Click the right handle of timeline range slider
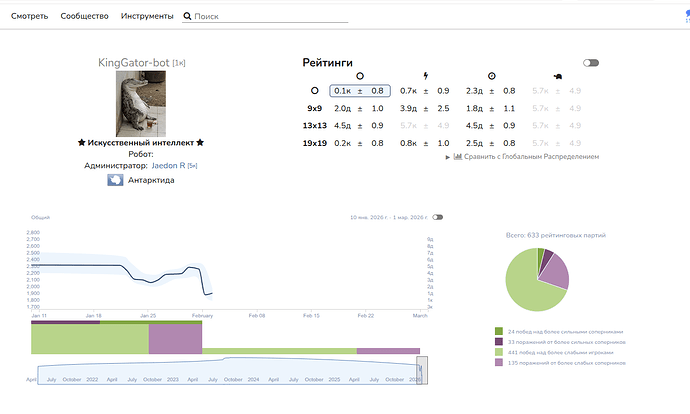 pos(421,368)
